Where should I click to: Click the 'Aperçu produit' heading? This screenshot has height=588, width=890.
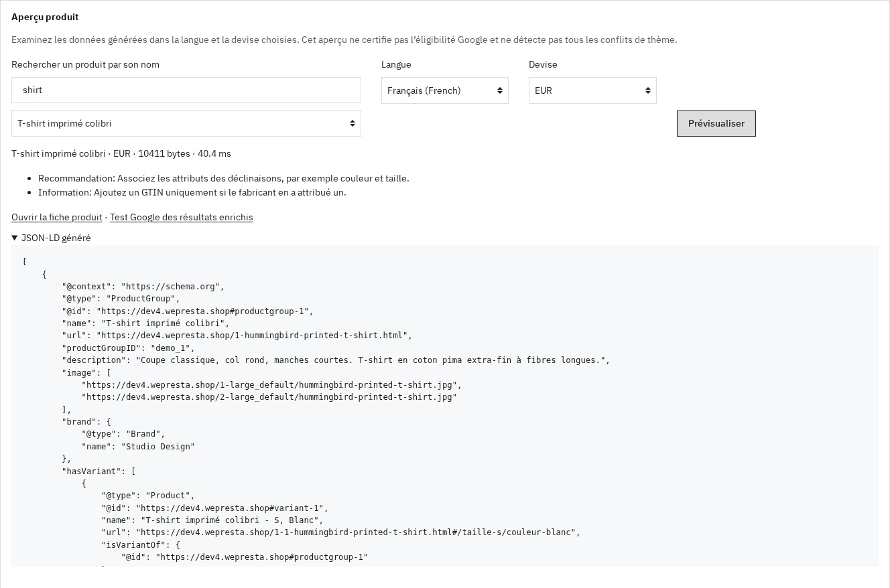pos(45,17)
